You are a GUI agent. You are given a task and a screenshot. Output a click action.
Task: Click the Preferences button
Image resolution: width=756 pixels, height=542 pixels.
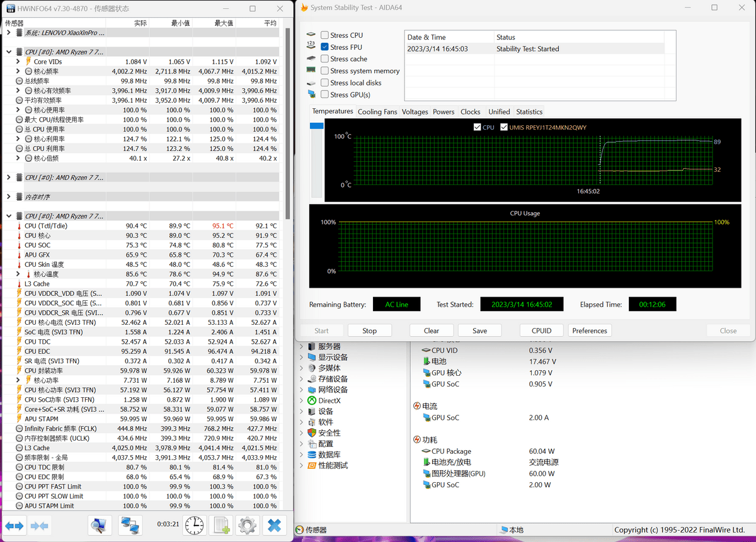(589, 330)
